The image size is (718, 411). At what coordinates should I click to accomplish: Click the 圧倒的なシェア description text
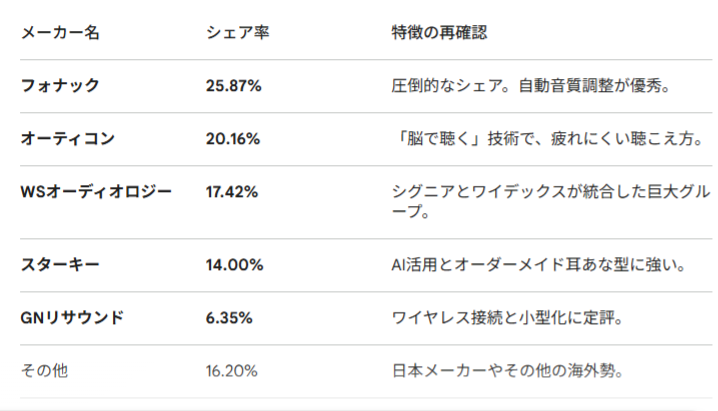coord(529,86)
